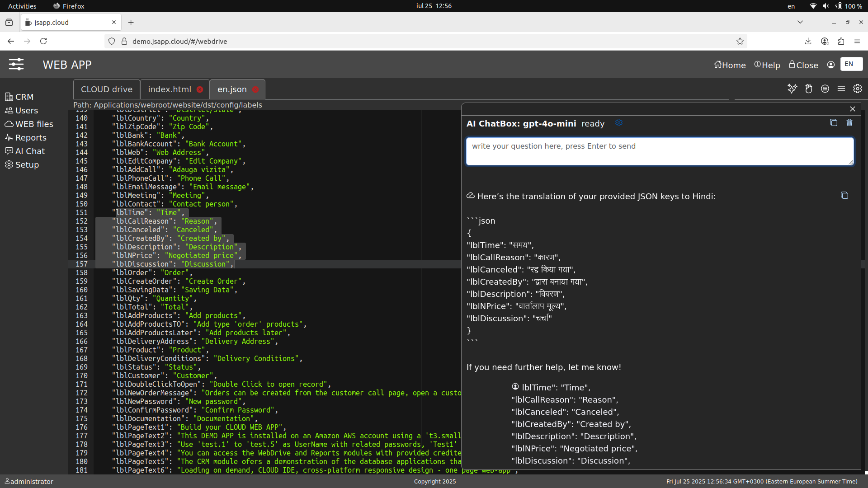Screen dimensions: 868x488
Task: Click the rose flower toolbar icon
Action: pyautogui.click(x=809, y=89)
